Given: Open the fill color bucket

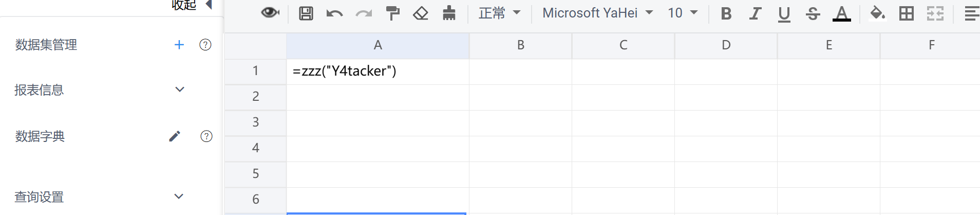Looking at the screenshot, I should click(877, 13).
